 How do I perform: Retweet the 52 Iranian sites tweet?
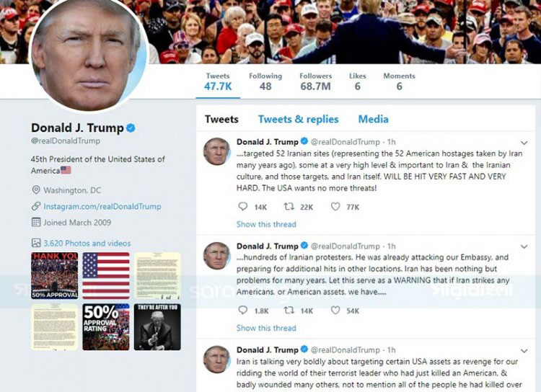point(289,206)
